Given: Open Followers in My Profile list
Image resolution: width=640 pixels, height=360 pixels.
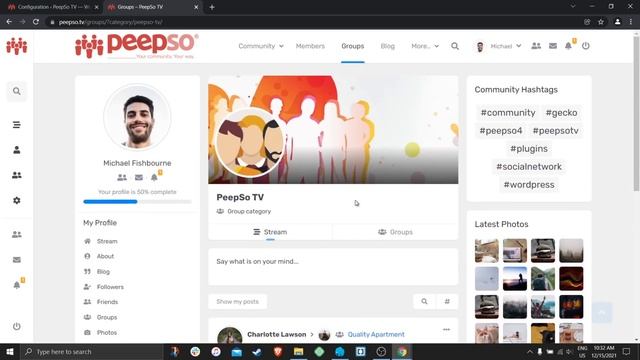Looking at the screenshot, I should [110, 287].
